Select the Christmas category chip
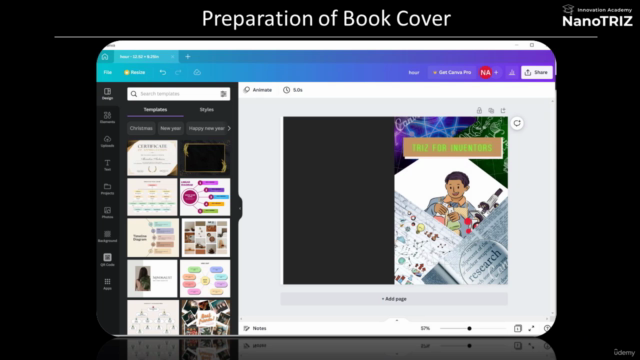 (141, 128)
